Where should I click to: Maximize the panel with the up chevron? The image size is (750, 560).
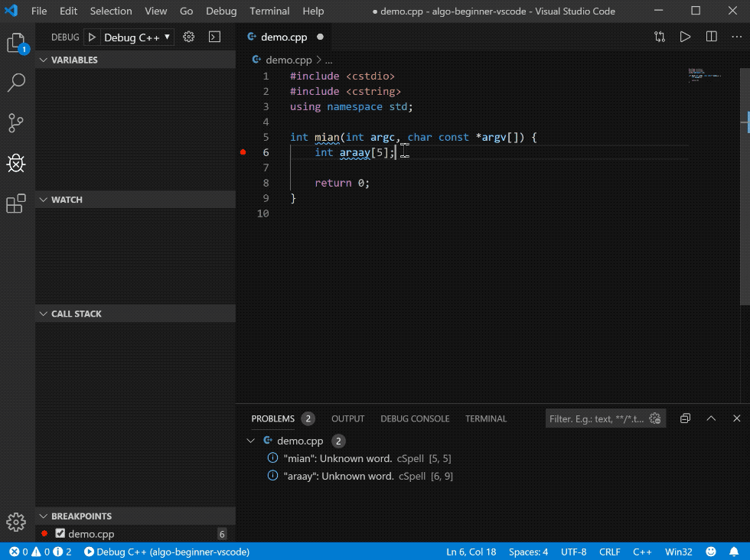[711, 418]
